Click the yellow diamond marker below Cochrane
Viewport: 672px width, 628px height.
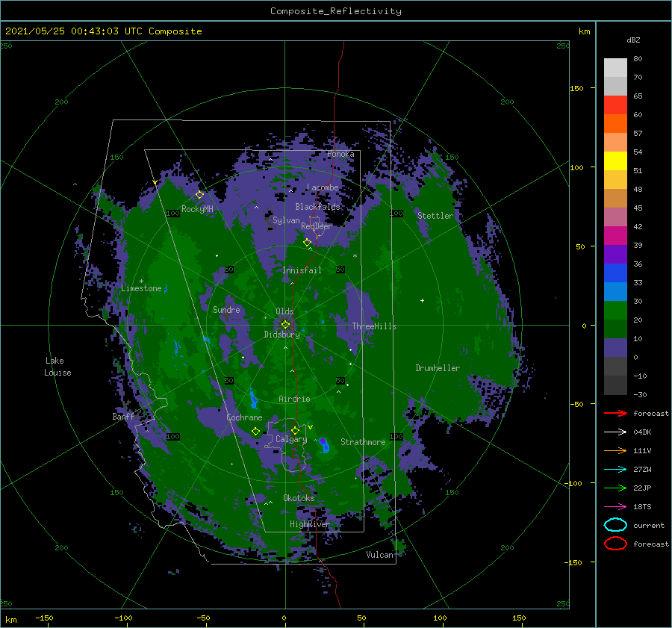[256, 432]
